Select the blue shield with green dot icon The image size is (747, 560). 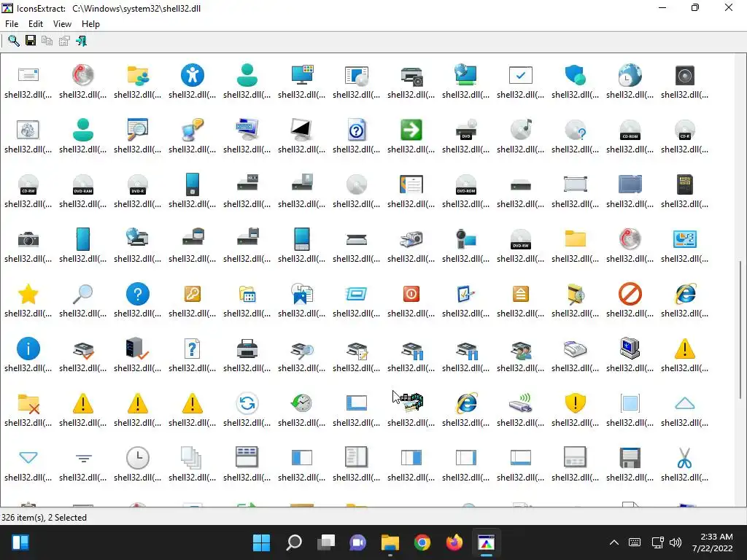[576, 75]
